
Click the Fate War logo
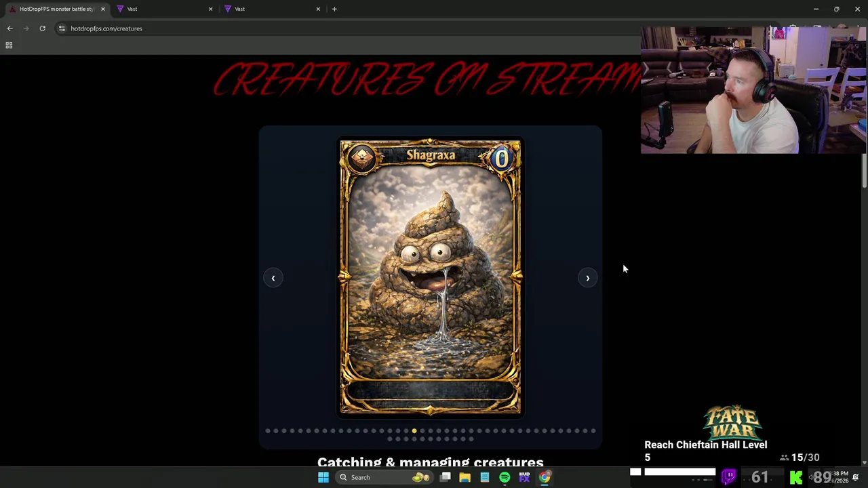(733, 422)
